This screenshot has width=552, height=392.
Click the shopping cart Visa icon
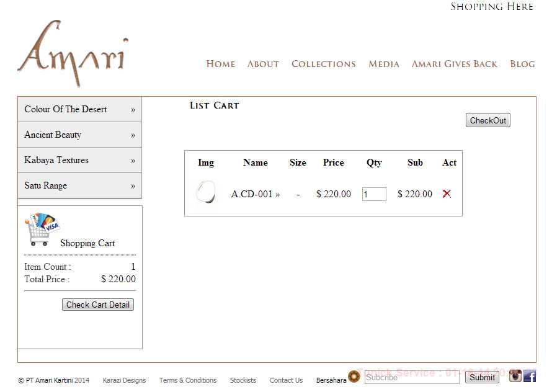coord(42,229)
